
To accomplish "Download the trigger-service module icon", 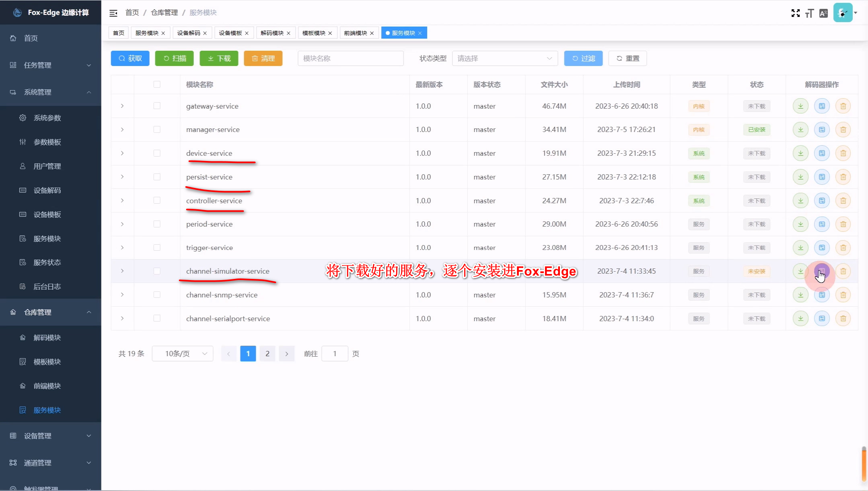I will [x=800, y=248].
